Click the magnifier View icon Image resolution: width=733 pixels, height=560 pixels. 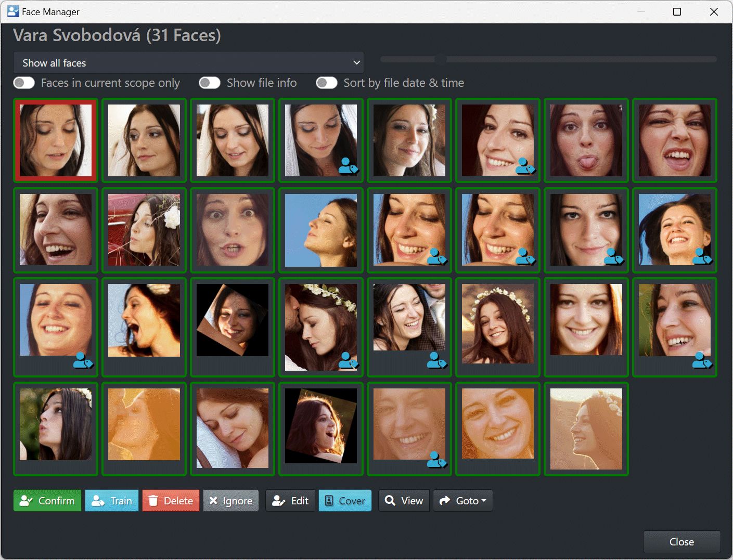(390, 501)
